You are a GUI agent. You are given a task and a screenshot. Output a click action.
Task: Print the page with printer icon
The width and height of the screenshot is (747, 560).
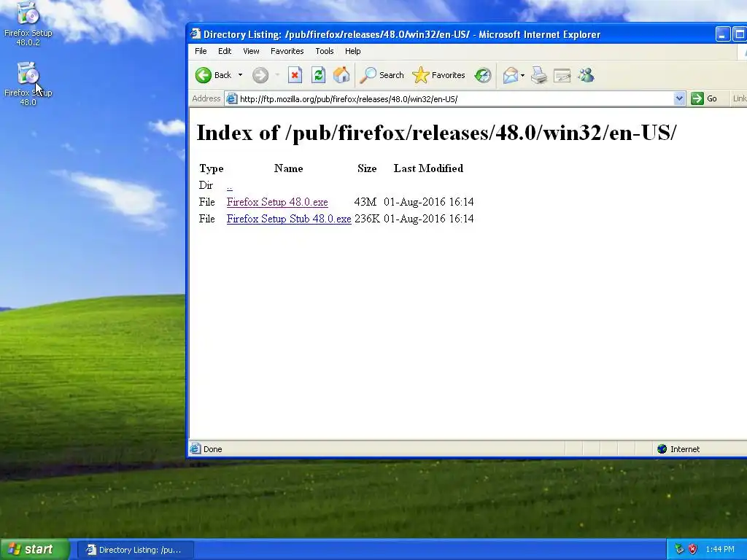tap(539, 75)
